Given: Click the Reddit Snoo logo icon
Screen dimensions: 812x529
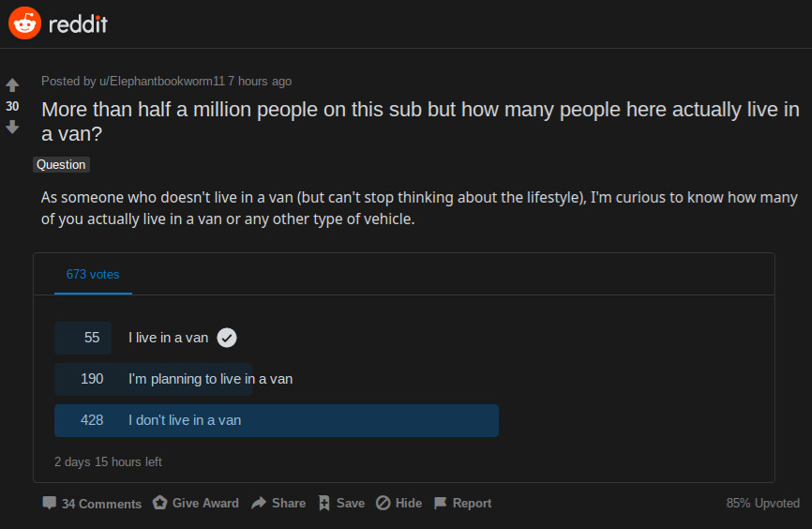Looking at the screenshot, I should (24, 23).
